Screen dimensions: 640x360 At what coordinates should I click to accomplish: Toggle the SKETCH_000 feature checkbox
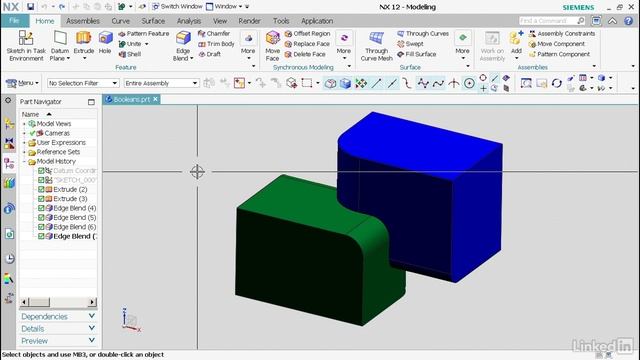(41, 180)
